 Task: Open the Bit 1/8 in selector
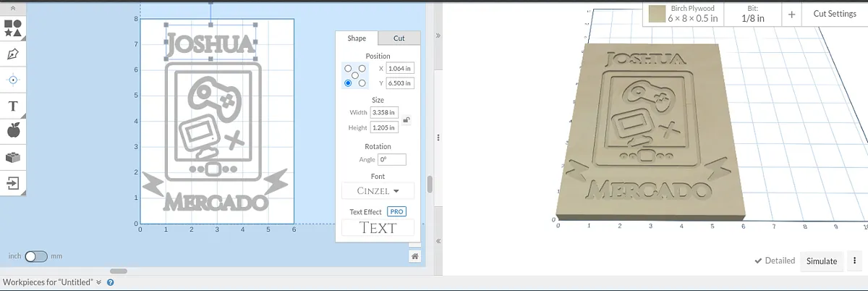click(x=752, y=14)
